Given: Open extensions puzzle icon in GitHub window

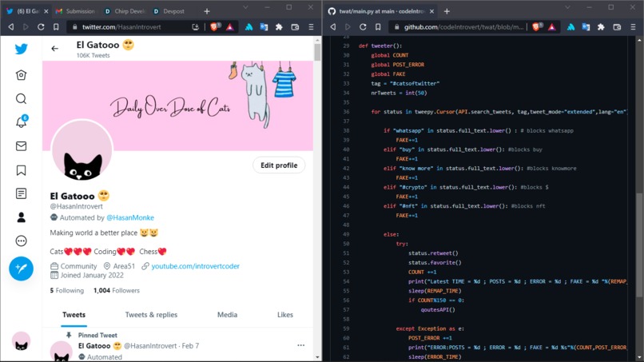Looking at the screenshot, I should [601, 26].
